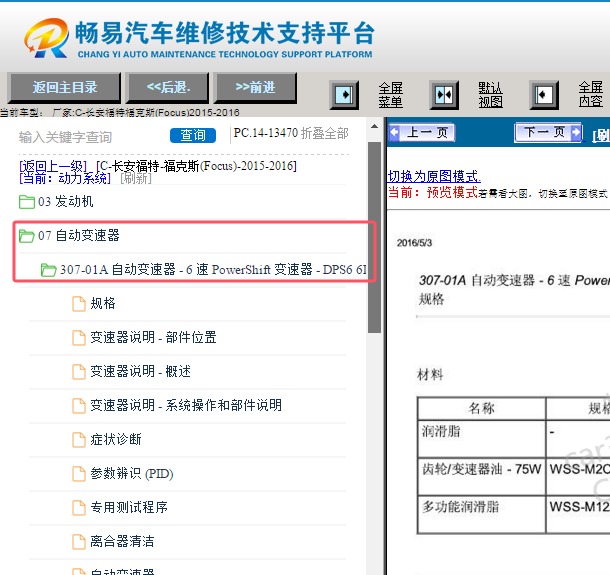Click the document icon beside 规格
610x575 pixels.
point(79,303)
